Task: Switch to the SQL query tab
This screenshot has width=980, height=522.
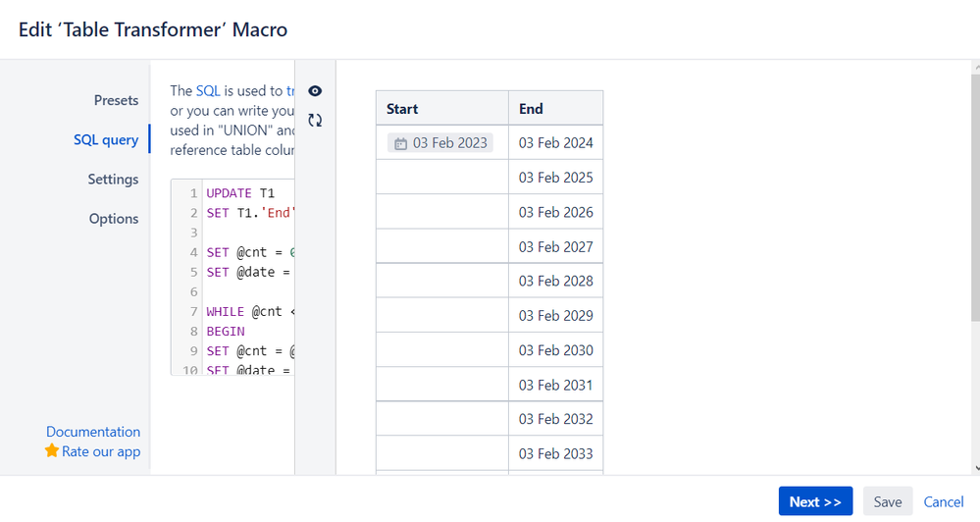Action: (x=106, y=139)
